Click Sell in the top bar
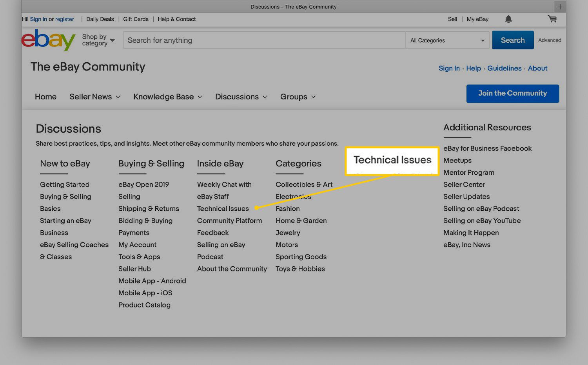The height and width of the screenshot is (365, 588). pos(452,19)
